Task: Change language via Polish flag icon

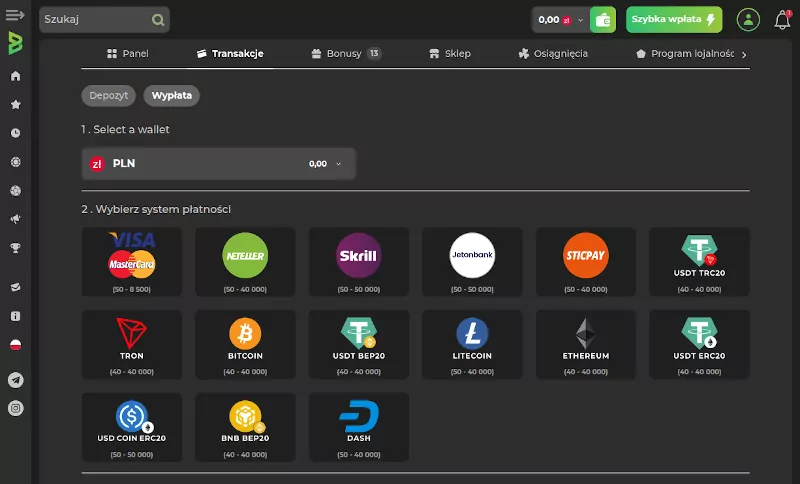Action: click(15, 345)
